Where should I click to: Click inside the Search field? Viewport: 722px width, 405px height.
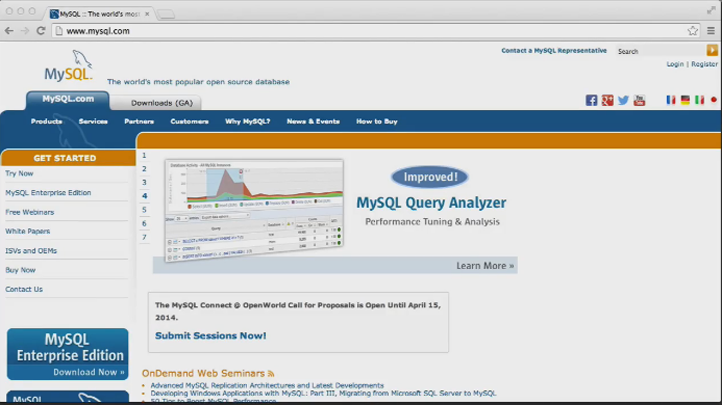point(660,51)
